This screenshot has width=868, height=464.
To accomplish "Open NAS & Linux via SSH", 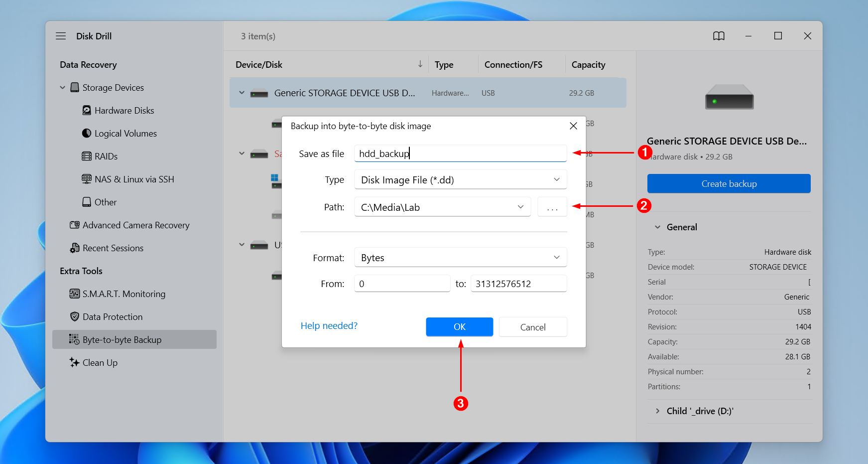I will pyautogui.click(x=134, y=179).
